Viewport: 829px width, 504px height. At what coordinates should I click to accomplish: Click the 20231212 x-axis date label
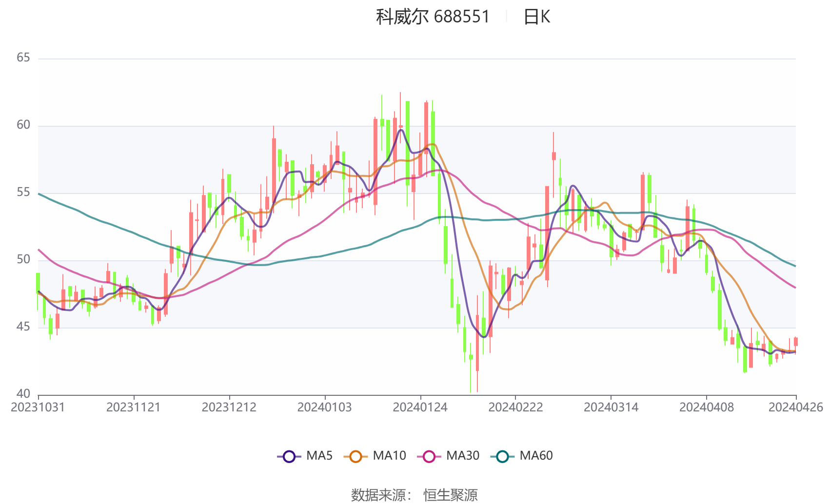tap(229, 407)
